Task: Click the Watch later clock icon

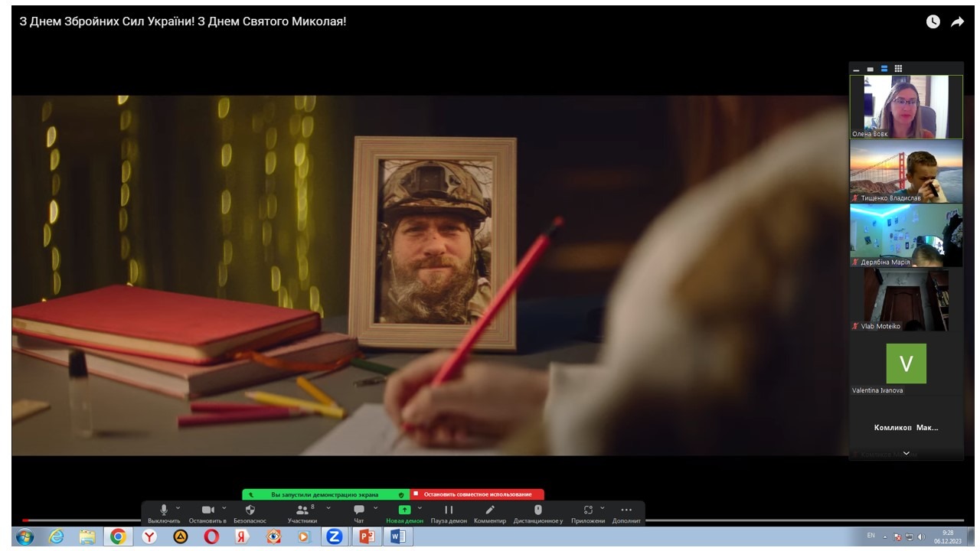Action: point(933,22)
